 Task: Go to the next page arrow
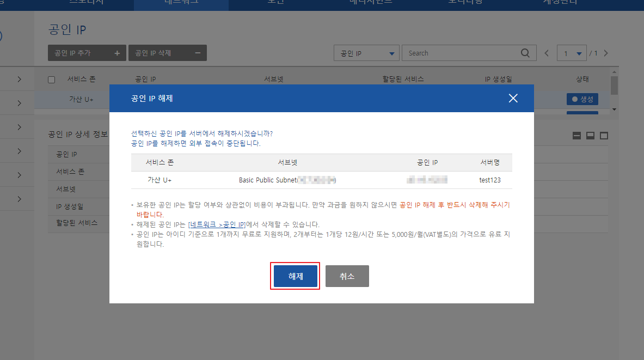606,53
